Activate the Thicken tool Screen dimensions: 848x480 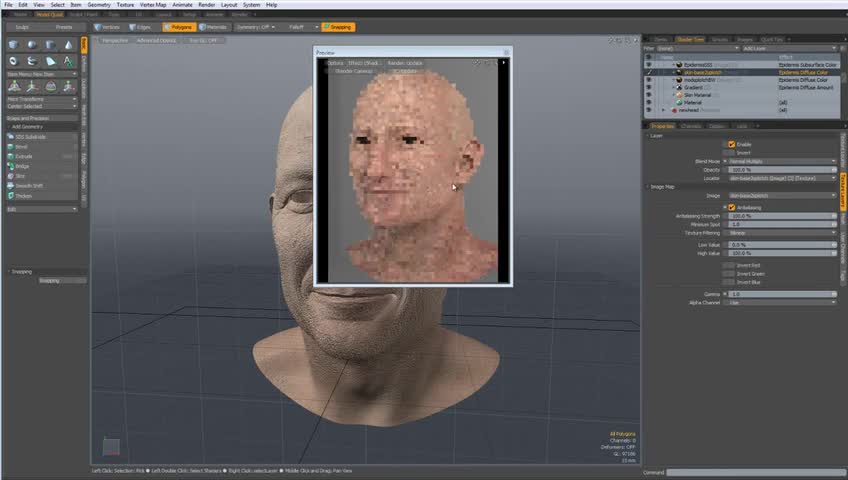point(23,195)
